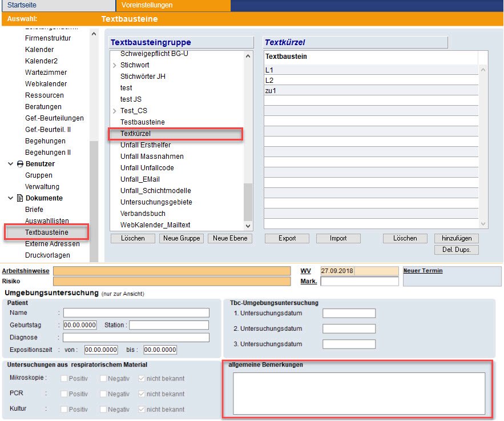This screenshot has width=504, height=421.
Task: Toggle Kultur nicht bekannt checkbox
Action: [141, 410]
